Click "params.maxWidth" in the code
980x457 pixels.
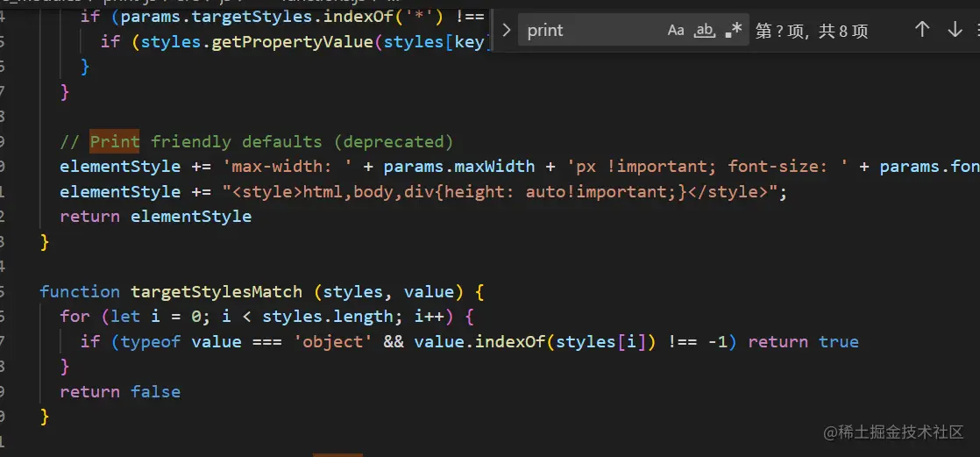[458, 167]
